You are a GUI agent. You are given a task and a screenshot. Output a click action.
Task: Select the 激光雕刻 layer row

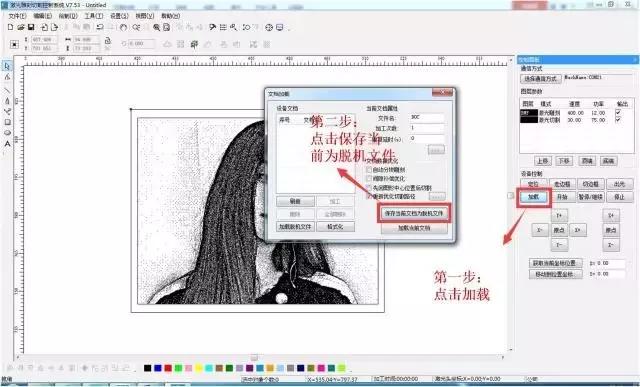576,112
